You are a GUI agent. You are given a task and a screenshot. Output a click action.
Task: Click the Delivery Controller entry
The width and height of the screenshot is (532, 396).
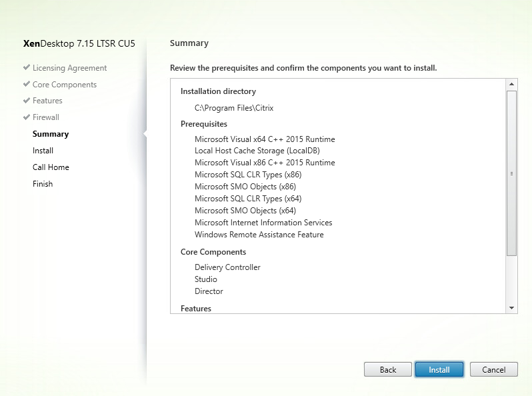[x=227, y=267]
